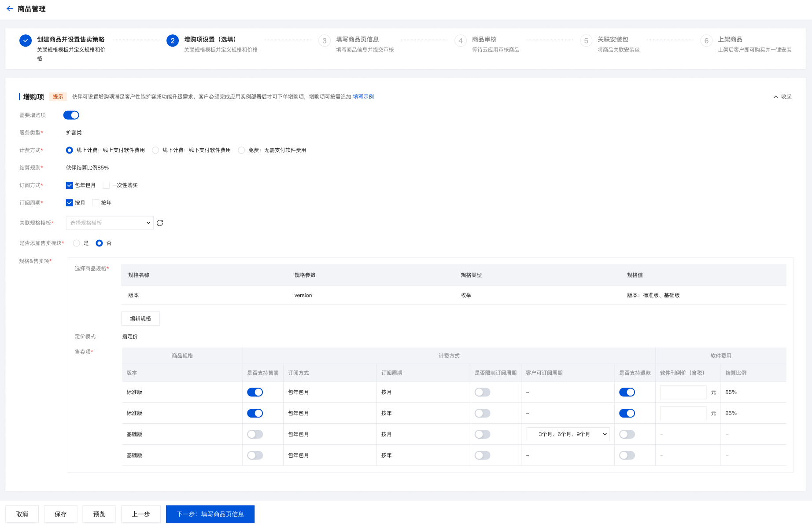Click step 4 circle 商品审核
Screen dimensions: 812x528
461,41
